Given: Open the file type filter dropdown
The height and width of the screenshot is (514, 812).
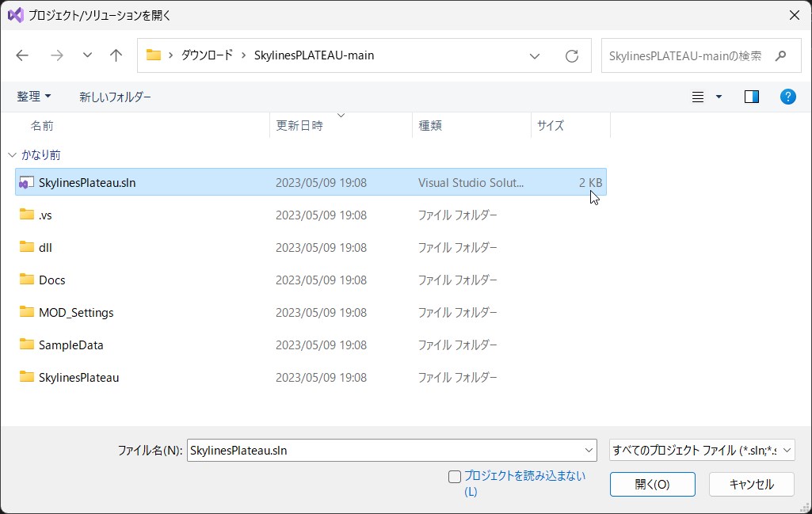Looking at the screenshot, I should [702, 450].
